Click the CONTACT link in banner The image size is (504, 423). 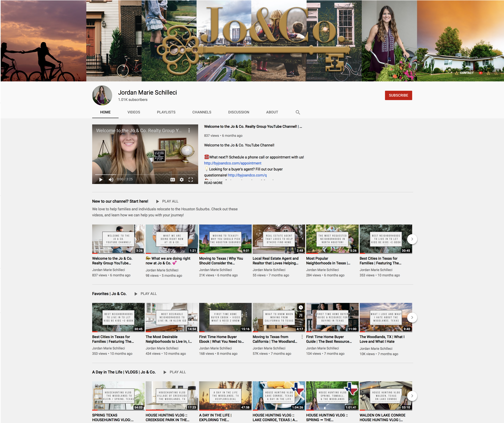466,73
